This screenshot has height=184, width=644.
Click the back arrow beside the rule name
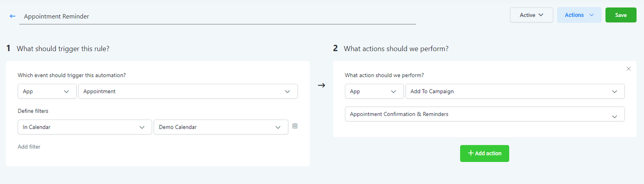[12, 16]
